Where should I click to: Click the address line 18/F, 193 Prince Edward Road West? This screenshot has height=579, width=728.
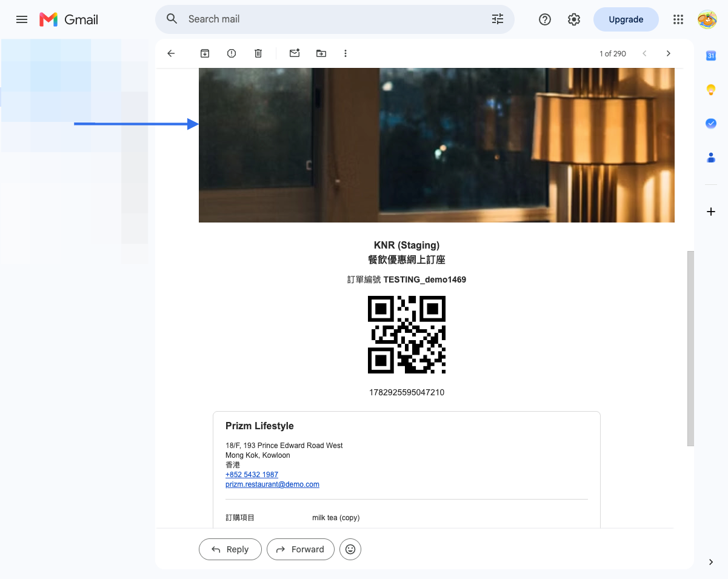pyautogui.click(x=284, y=446)
